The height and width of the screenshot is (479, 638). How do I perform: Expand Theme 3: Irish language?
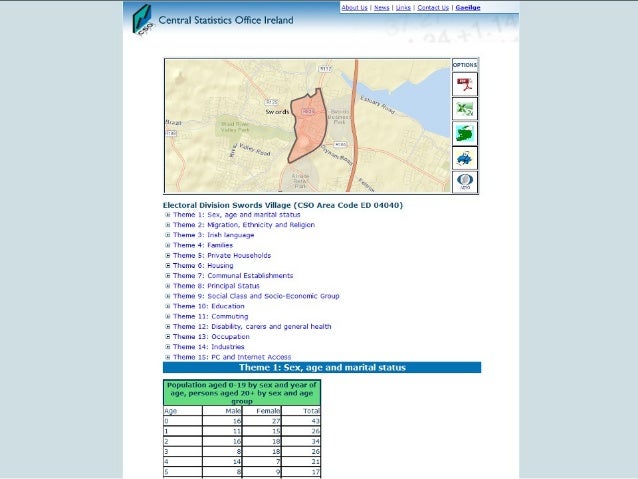[x=168, y=235]
